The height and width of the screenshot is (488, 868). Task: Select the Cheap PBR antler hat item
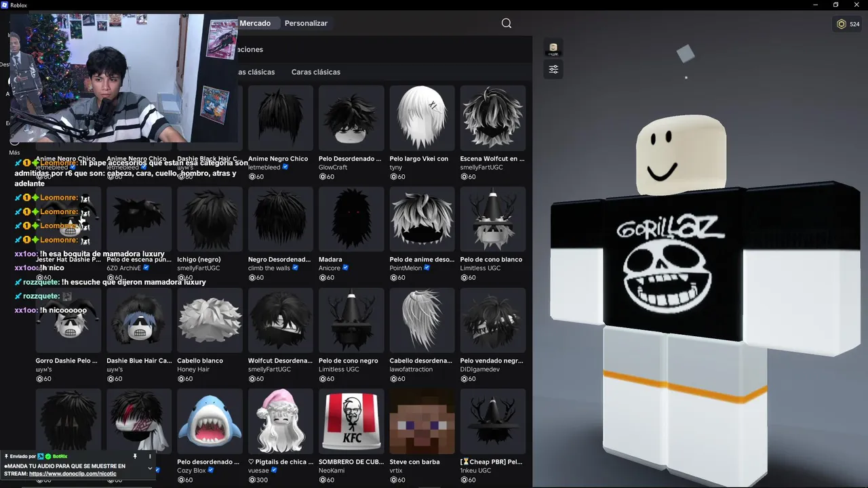click(492, 421)
